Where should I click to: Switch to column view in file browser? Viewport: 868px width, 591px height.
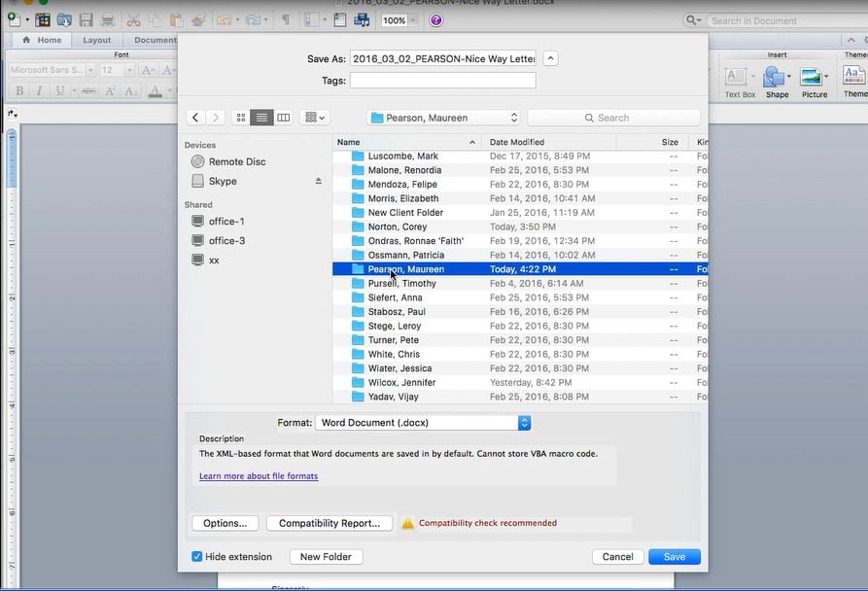[x=283, y=118]
